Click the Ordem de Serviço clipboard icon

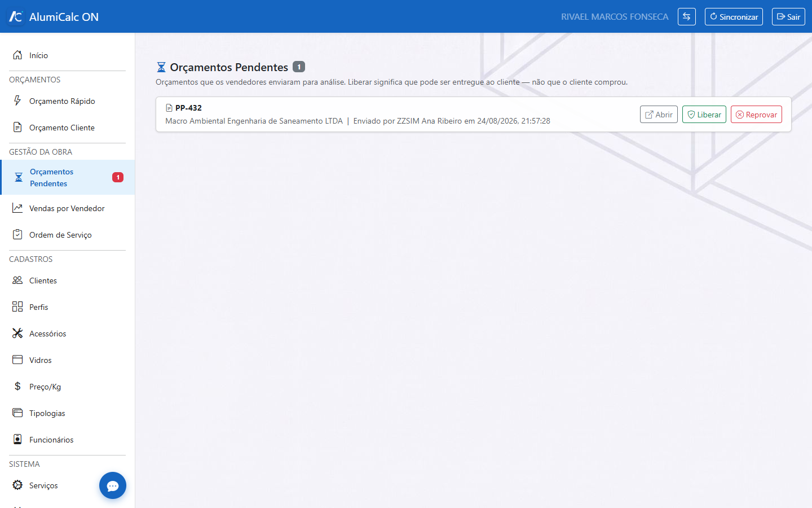tap(17, 234)
